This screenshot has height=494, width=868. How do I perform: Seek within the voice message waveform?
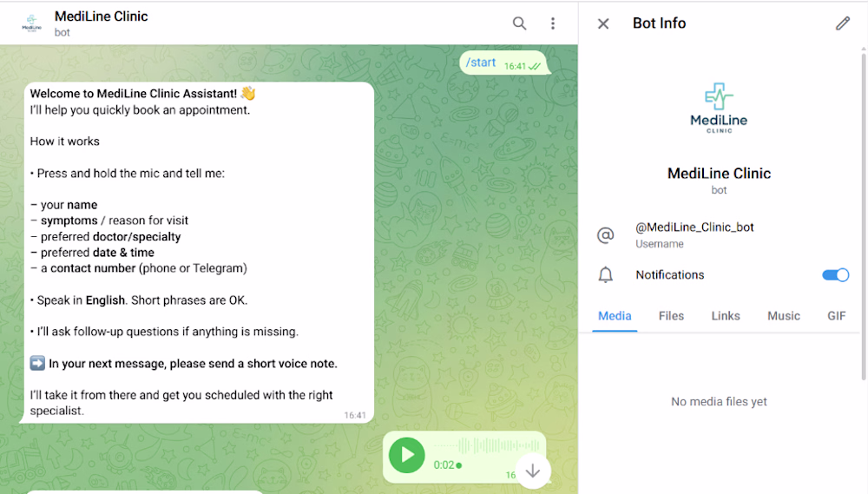coord(487,445)
